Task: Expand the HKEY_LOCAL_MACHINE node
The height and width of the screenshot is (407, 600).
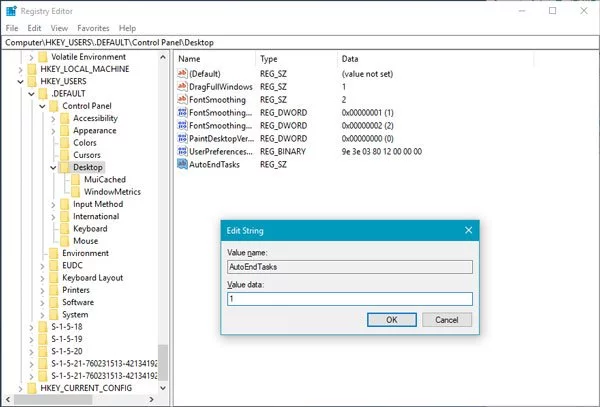Action: tap(19, 69)
